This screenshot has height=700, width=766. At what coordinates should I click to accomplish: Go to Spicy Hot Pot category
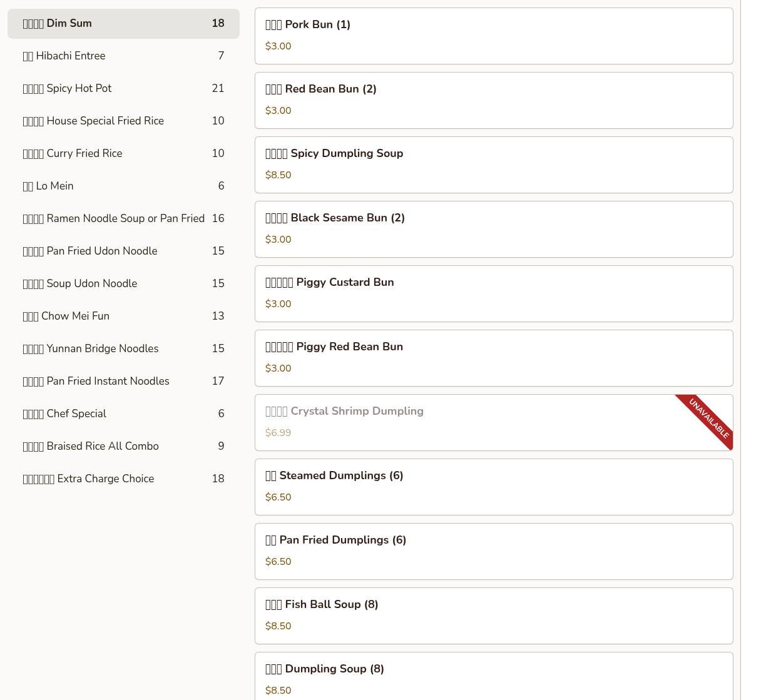pyautogui.click(x=123, y=88)
